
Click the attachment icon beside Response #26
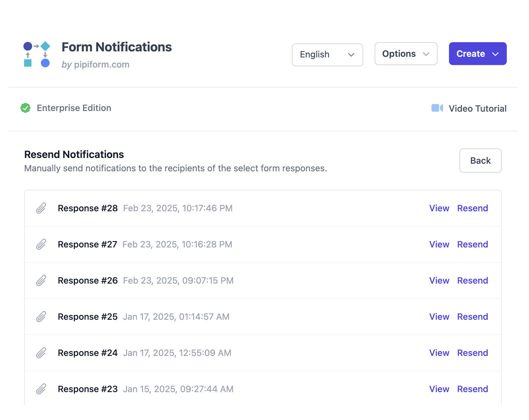(x=41, y=281)
